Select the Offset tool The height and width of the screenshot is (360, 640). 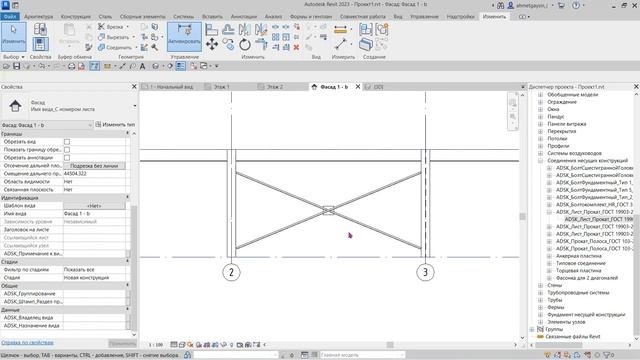click(228, 29)
